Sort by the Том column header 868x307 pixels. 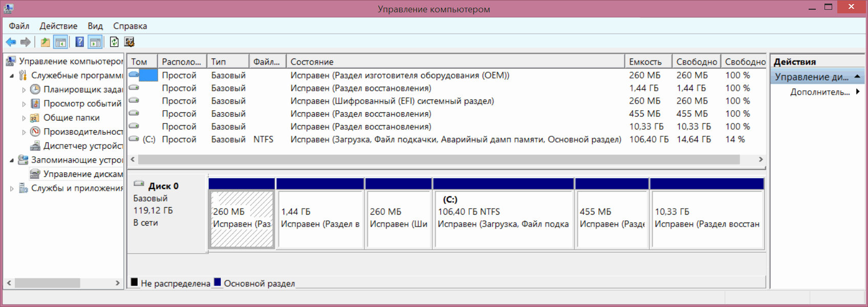(x=142, y=62)
